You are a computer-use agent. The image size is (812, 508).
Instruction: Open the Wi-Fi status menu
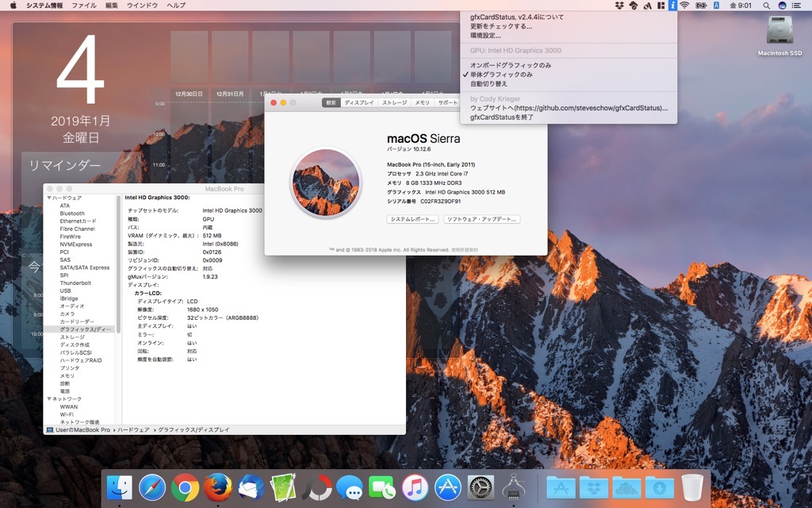tap(684, 6)
